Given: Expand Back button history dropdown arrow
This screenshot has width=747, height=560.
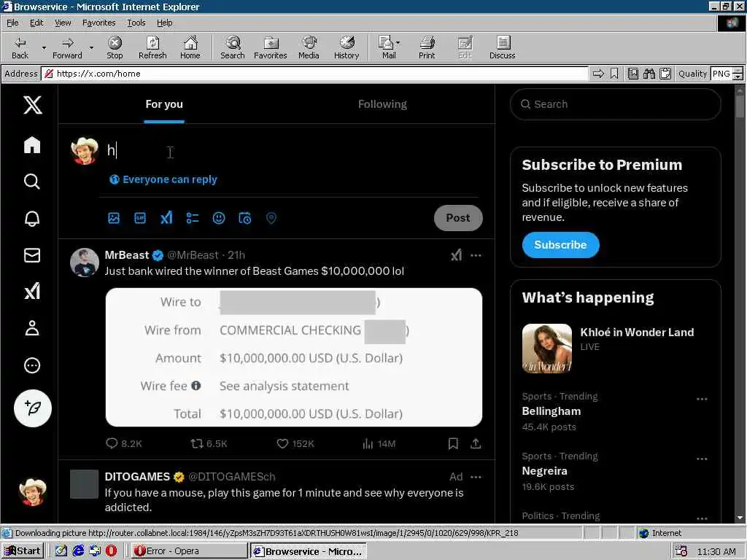Looking at the screenshot, I should click(44, 48).
